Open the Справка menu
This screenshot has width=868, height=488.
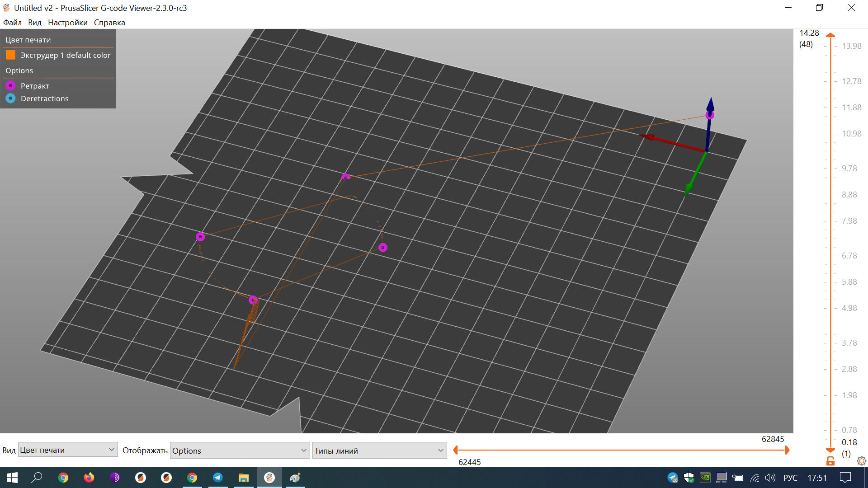coord(109,23)
